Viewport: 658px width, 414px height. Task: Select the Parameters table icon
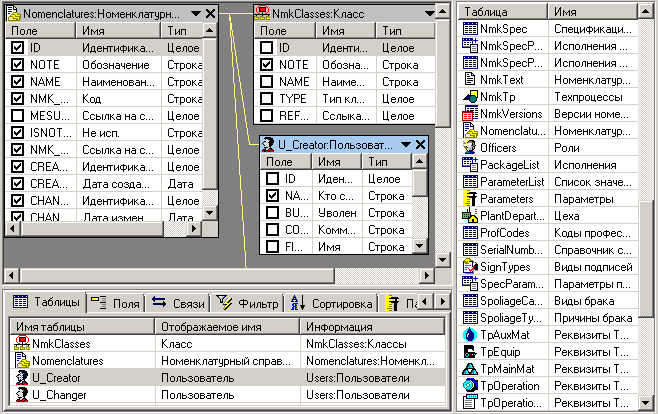coord(471,199)
